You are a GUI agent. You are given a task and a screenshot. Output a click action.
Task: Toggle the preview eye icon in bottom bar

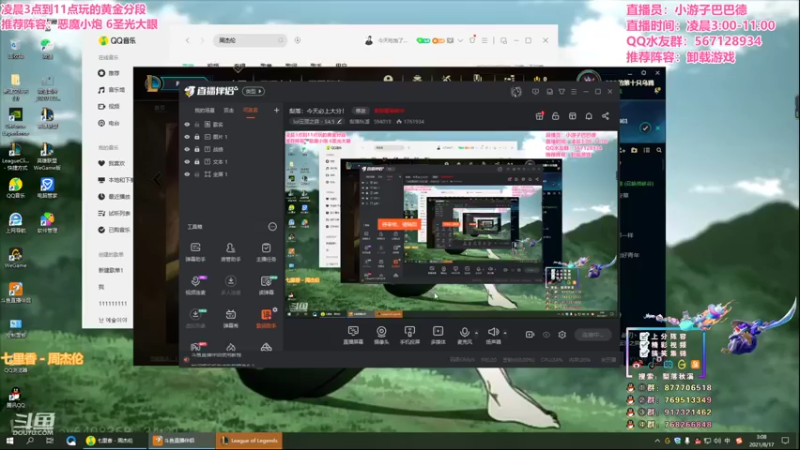pos(546,335)
